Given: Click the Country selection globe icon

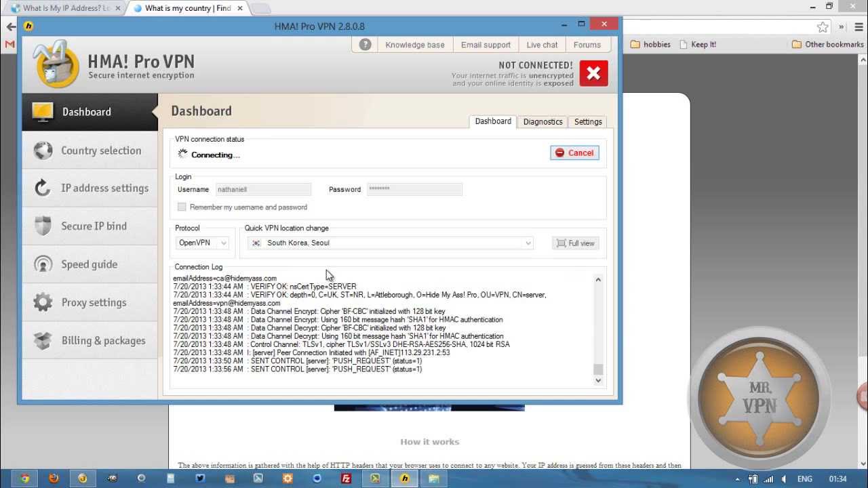Looking at the screenshot, I should (x=43, y=150).
